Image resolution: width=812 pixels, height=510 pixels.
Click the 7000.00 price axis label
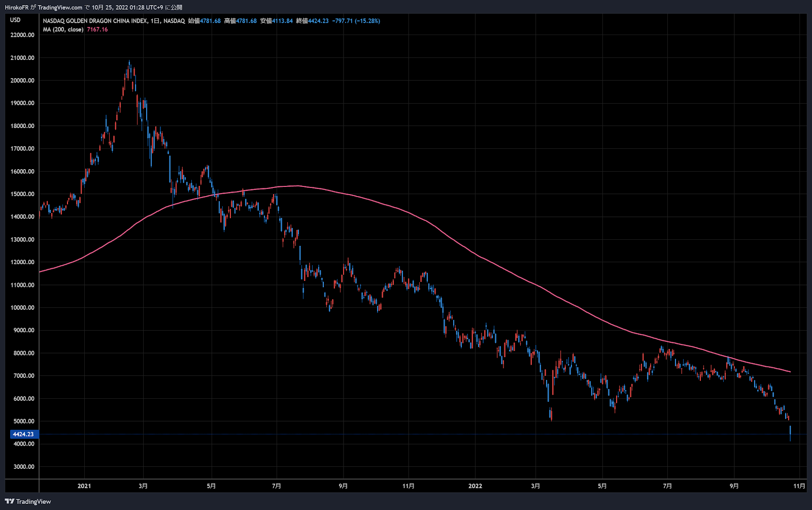pyautogui.click(x=23, y=376)
